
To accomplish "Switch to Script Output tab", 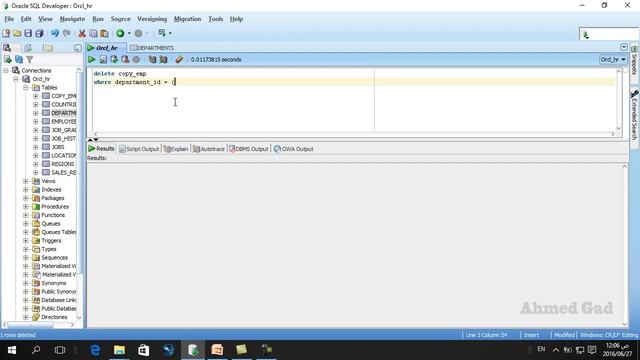I will pyautogui.click(x=139, y=149).
